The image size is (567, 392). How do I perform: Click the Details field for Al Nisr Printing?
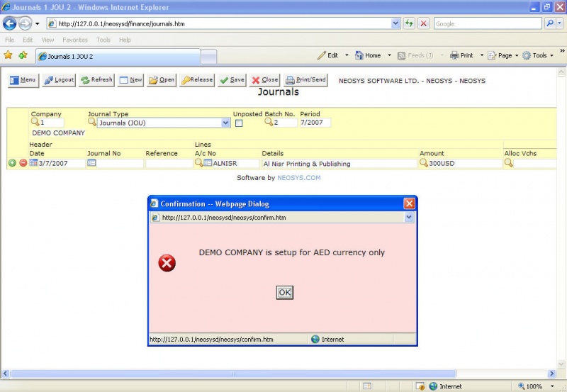pos(339,164)
